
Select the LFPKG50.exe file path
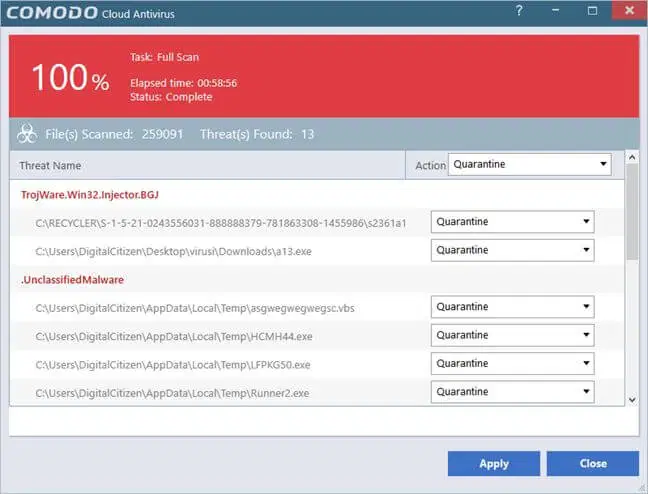pos(173,365)
